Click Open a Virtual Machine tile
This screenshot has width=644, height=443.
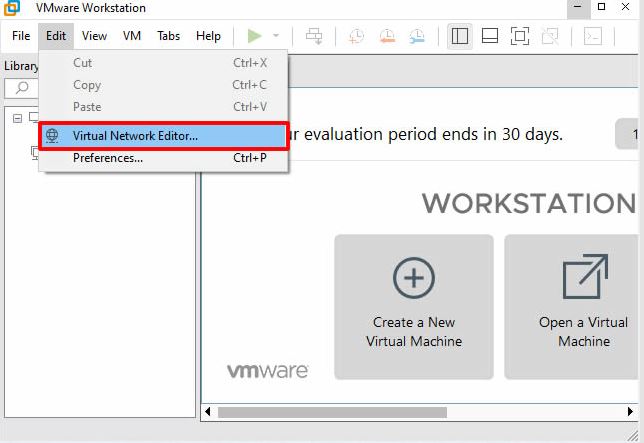(573, 307)
